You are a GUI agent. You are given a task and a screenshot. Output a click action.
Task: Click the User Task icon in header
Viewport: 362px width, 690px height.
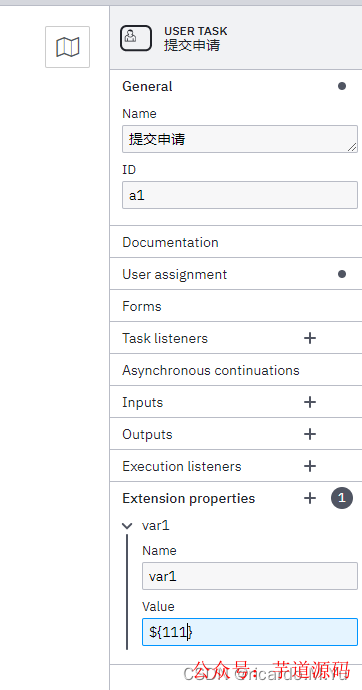[136, 38]
